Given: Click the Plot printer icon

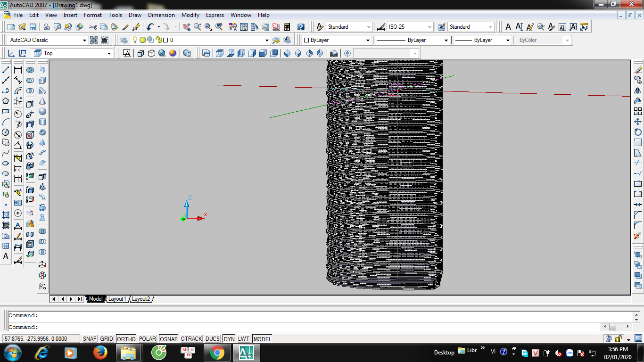Looking at the screenshot, I should coord(47,27).
